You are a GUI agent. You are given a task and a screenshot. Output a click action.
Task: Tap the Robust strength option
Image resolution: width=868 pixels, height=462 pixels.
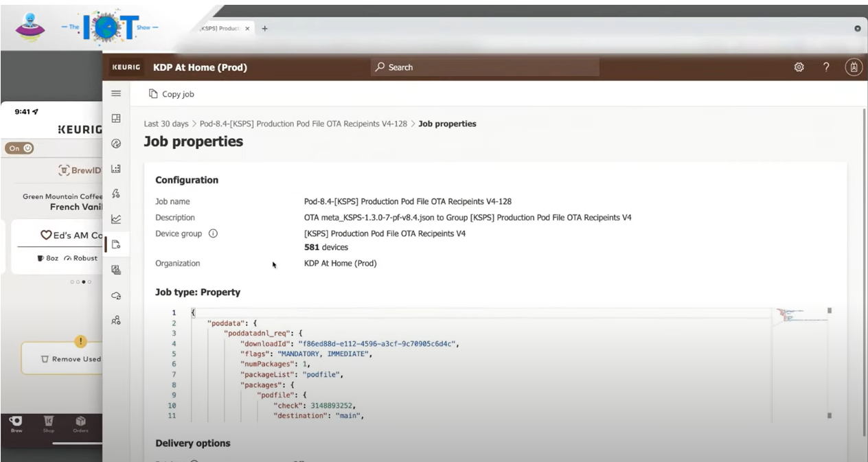point(81,258)
